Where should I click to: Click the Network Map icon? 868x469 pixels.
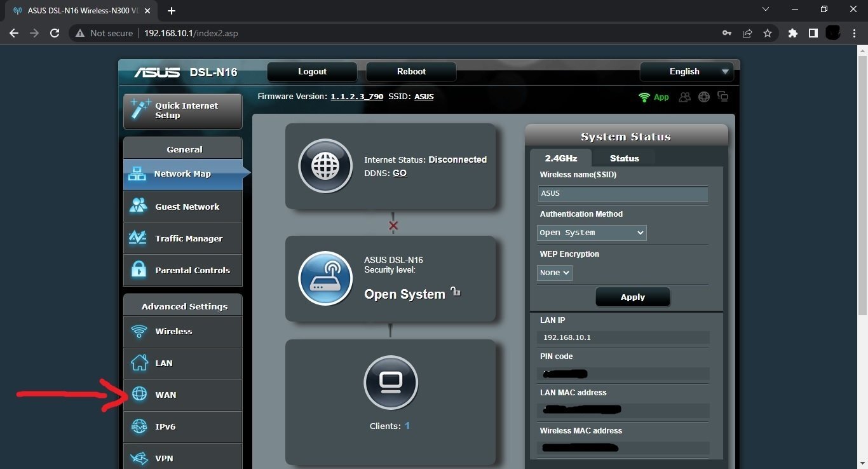[x=137, y=173]
